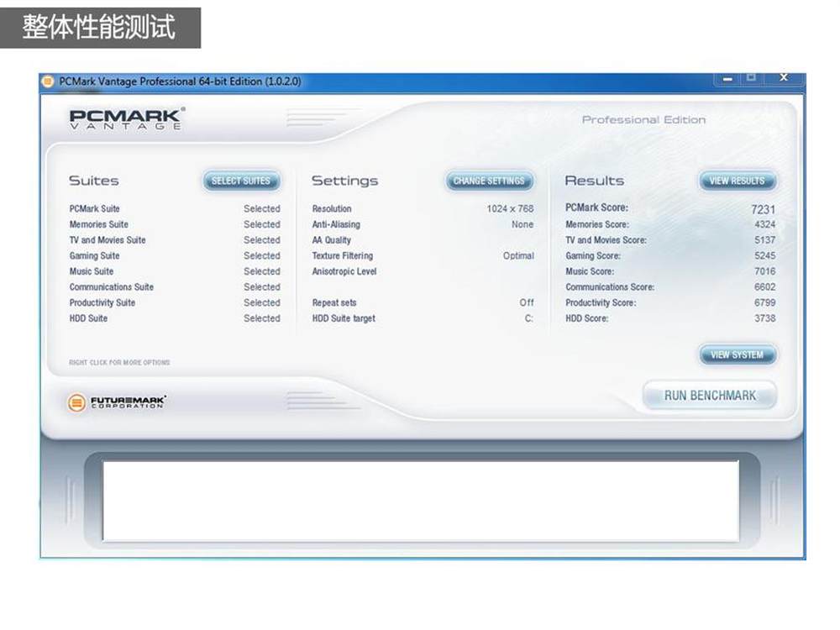
Task: Click the Texture Filtering value Optimal
Action: point(518,255)
